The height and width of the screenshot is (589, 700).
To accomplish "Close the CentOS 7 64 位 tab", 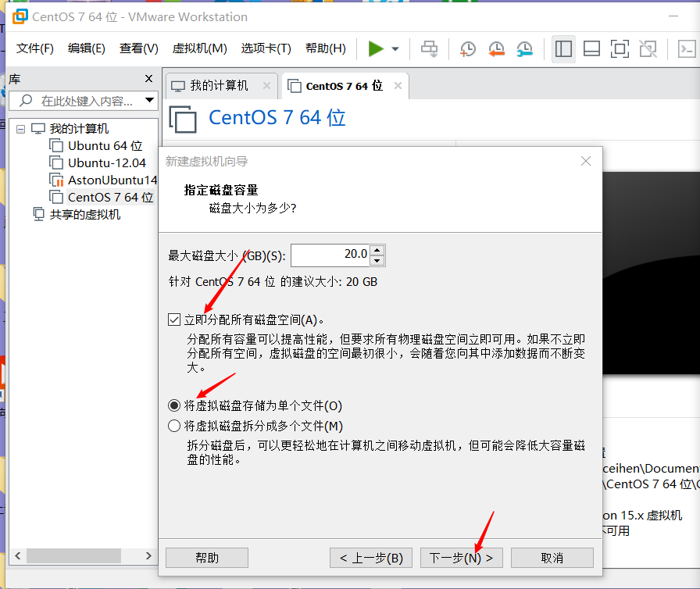I will tap(398, 86).
